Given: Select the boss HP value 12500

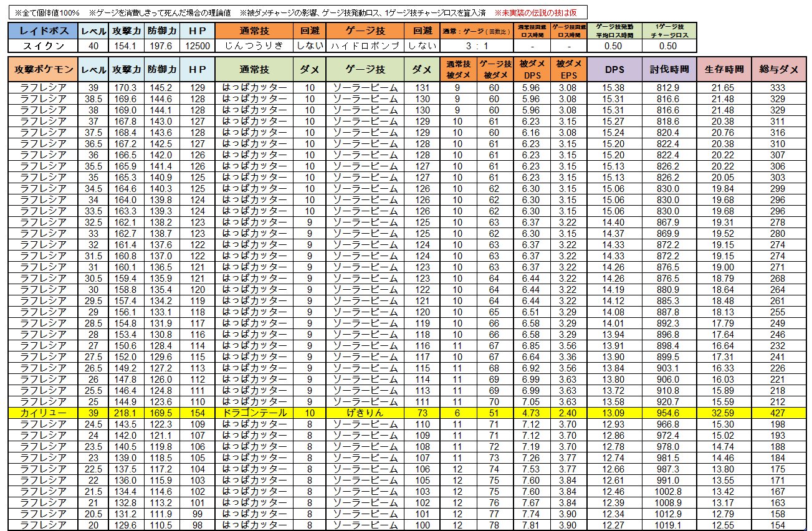Looking at the screenshot, I should (197, 46).
